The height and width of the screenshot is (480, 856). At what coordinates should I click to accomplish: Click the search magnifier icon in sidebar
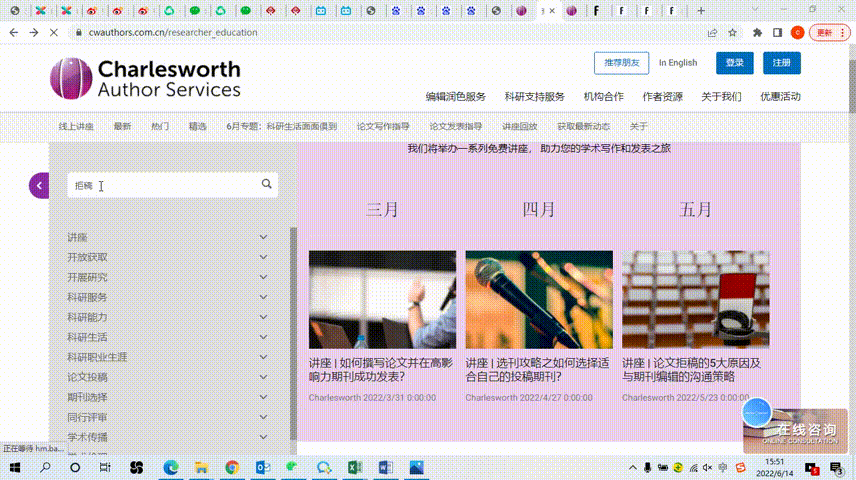[x=266, y=184]
